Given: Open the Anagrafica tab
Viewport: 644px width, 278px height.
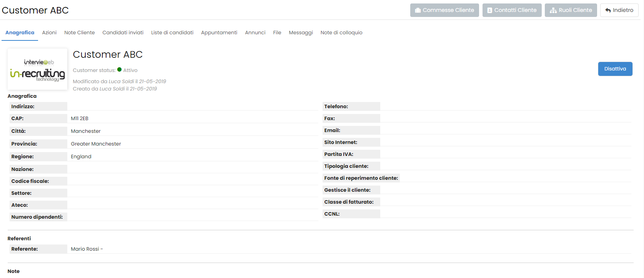Looking at the screenshot, I should 20,33.
